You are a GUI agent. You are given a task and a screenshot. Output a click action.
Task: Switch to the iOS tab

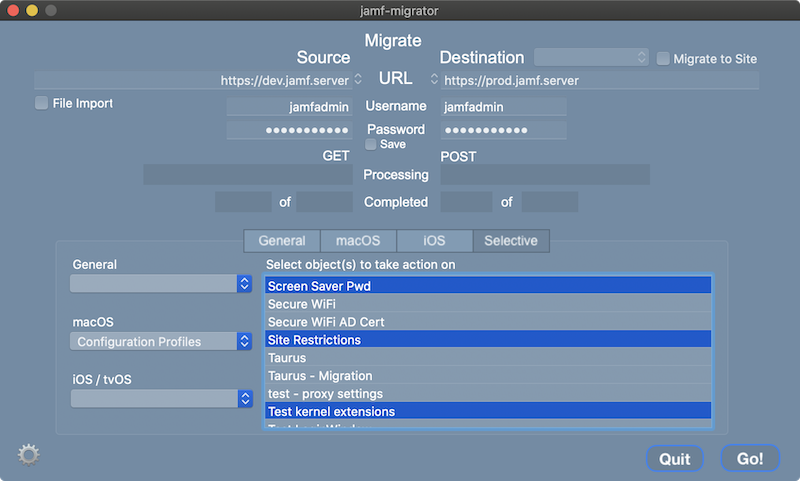click(434, 241)
